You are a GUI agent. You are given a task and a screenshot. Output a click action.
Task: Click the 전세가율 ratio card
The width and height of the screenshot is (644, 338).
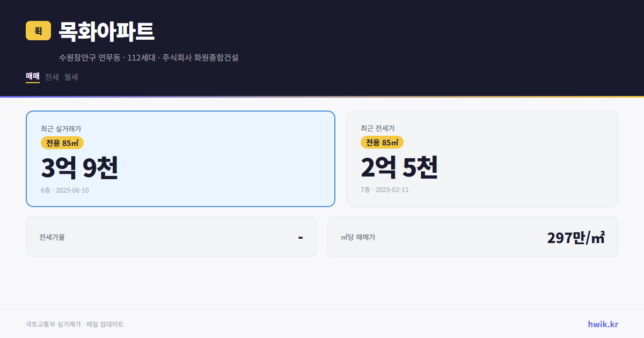[x=171, y=237]
